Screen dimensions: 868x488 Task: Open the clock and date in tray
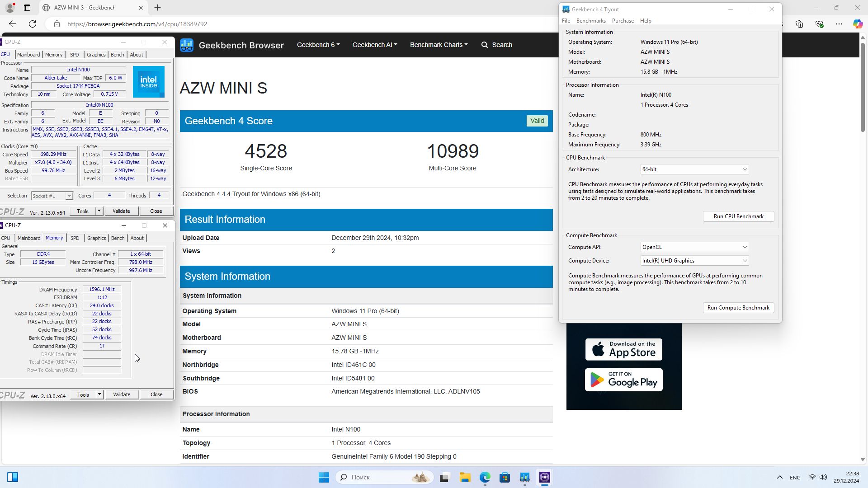tap(846, 477)
